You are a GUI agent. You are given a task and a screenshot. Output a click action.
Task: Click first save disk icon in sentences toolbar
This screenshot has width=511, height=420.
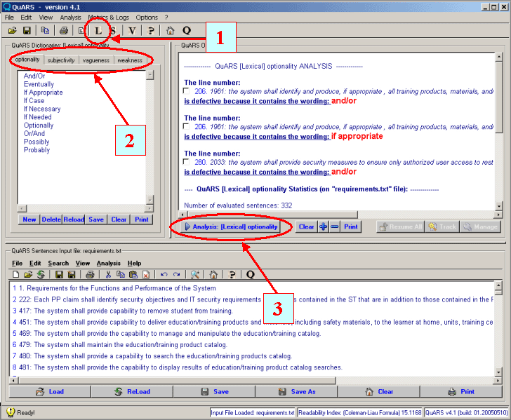tap(59, 274)
